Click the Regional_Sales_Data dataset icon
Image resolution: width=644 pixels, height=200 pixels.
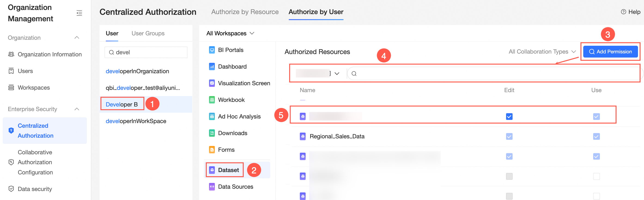pyautogui.click(x=303, y=136)
